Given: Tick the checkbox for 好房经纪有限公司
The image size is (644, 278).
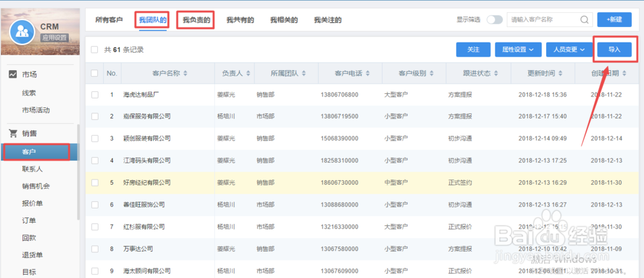Looking at the screenshot, I should [95, 182].
